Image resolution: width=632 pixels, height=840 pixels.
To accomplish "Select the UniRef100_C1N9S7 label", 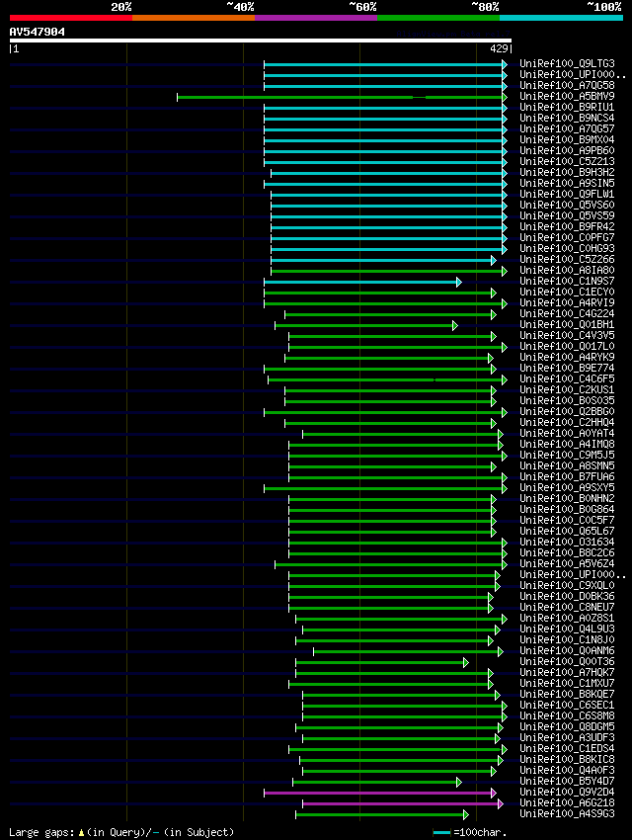I will point(567,282).
